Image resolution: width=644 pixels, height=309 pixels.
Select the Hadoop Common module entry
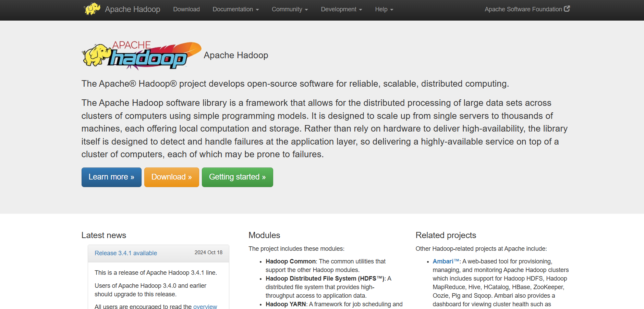[x=326, y=265]
